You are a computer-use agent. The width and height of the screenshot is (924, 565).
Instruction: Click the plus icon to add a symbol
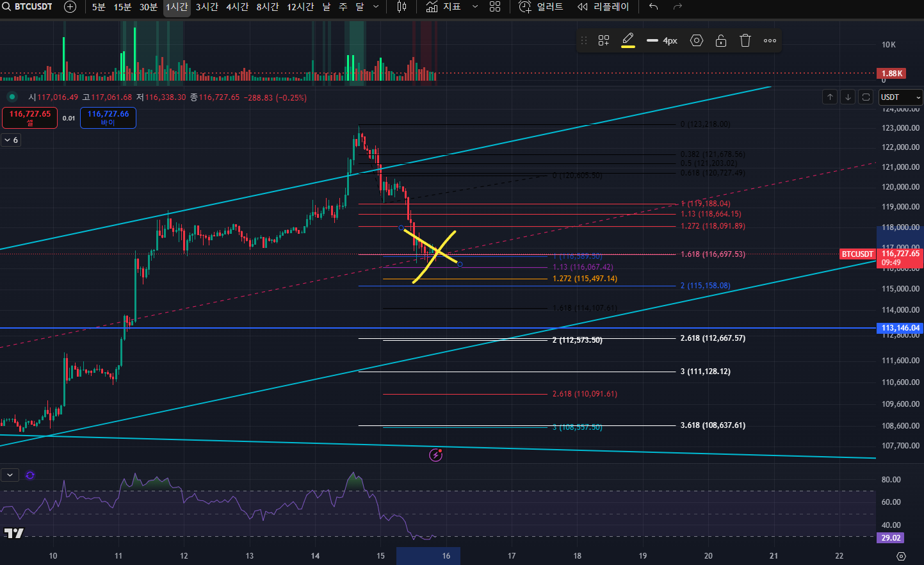click(x=70, y=6)
